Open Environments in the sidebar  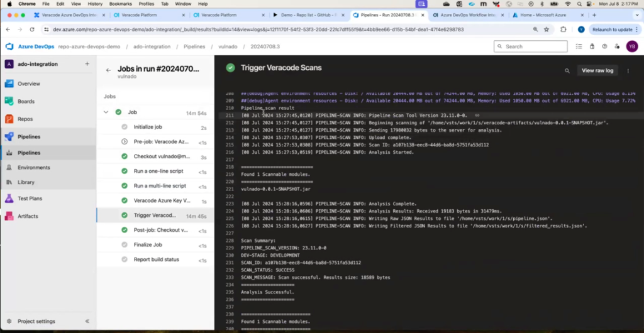point(34,167)
